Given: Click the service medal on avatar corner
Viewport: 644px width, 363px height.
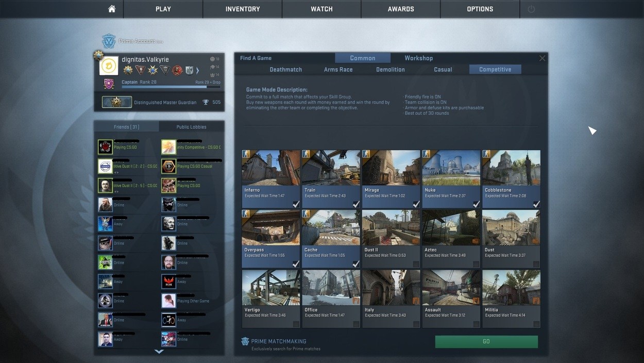Looking at the screenshot, I should pyautogui.click(x=98, y=55).
